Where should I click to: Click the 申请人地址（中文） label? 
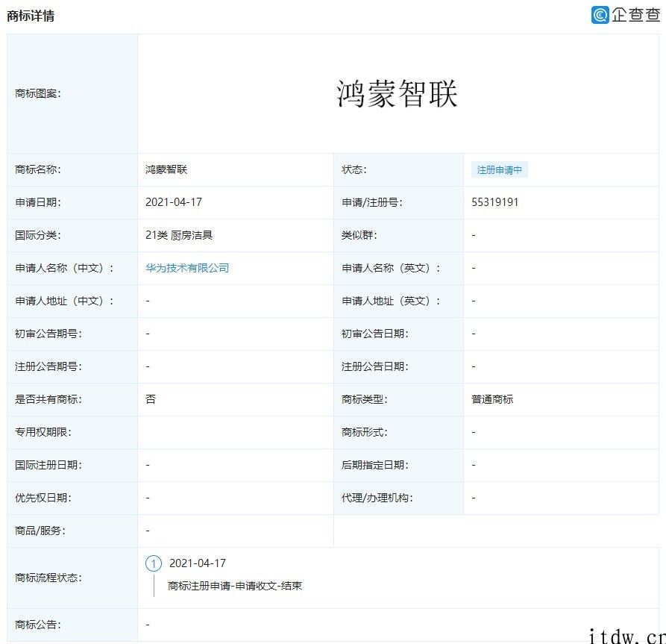tap(65, 301)
